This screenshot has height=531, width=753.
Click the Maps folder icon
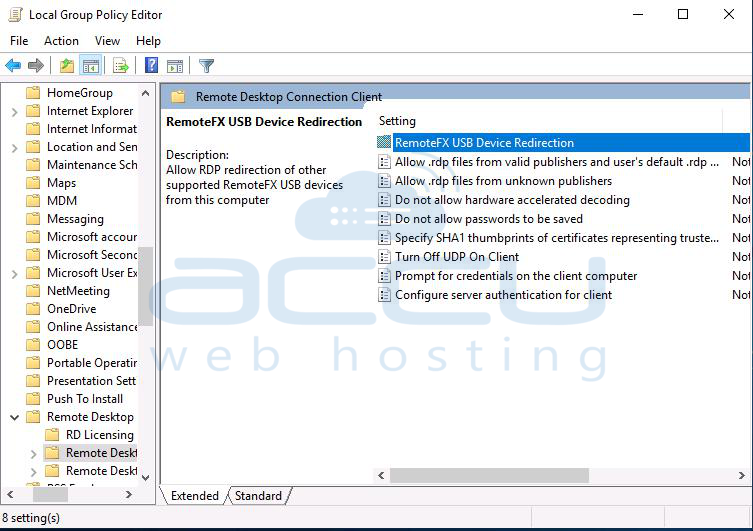tap(33, 182)
